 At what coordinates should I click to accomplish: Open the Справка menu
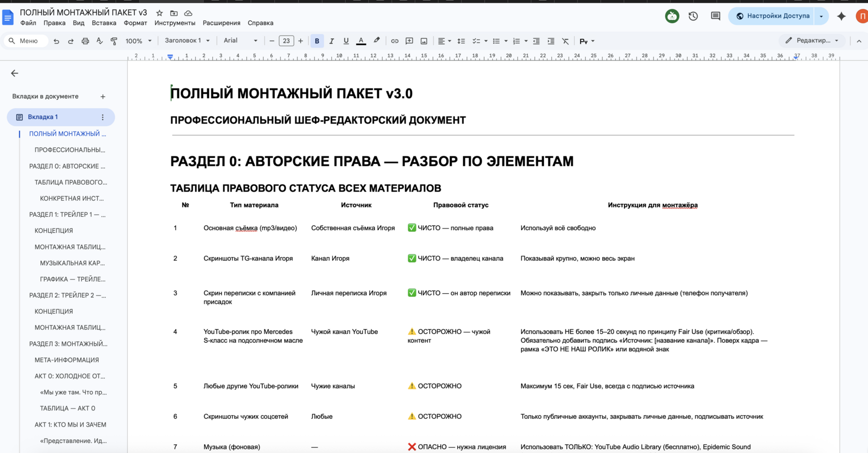(x=260, y=23)
